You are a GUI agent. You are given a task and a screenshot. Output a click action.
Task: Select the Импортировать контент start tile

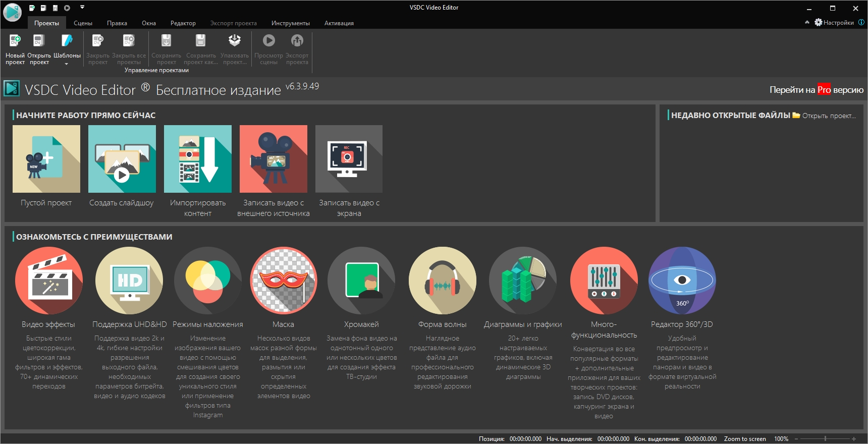tap(198, 172)
